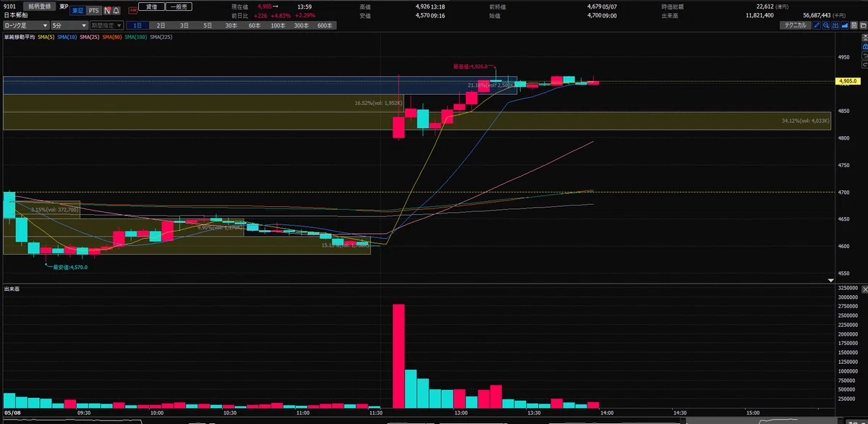Screen dimensions: 868x424
Task: Click the 一般売 button
Action: (178, 6)
